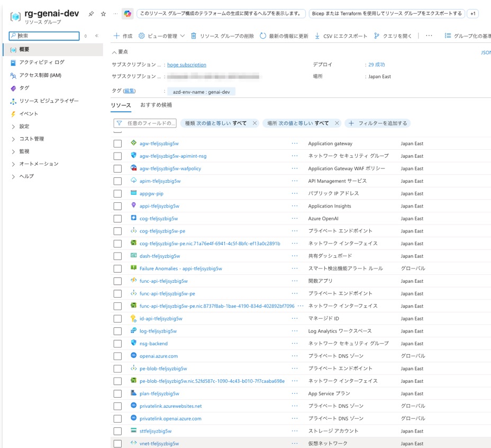Image resolution: width=491 pixels, height=448 pixels.
Task: Check the dash-tfeljsyzbig5w row checkbox
Action: tap(118, 256)
